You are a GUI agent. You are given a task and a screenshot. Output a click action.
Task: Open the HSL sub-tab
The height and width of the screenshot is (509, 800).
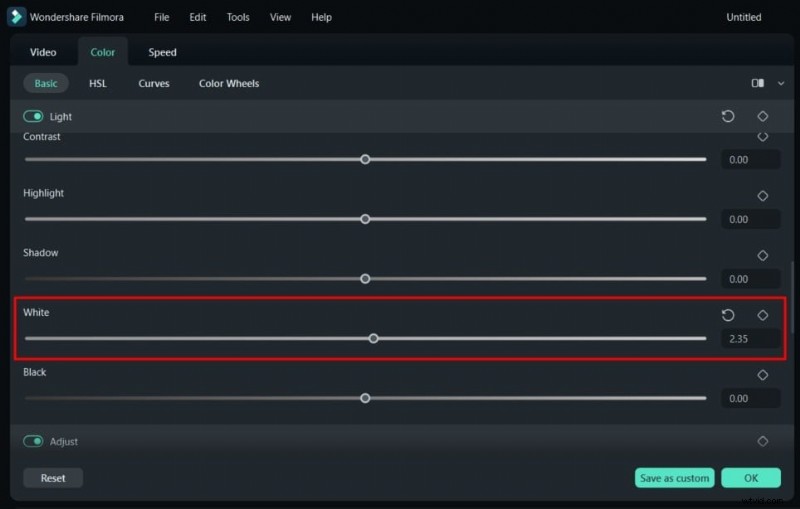point(98,83)
